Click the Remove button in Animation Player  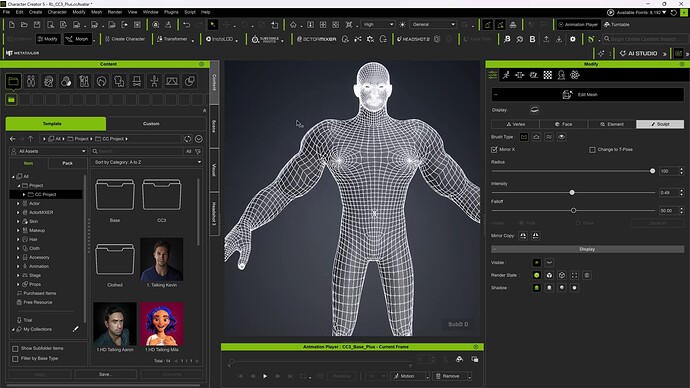[451, 376]
